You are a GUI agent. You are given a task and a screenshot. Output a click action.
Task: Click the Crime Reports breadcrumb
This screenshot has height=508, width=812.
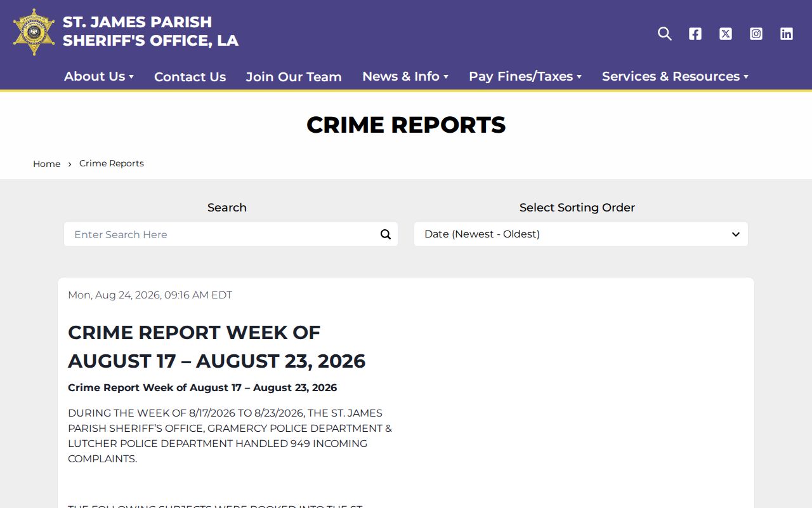tap(112, 163)
